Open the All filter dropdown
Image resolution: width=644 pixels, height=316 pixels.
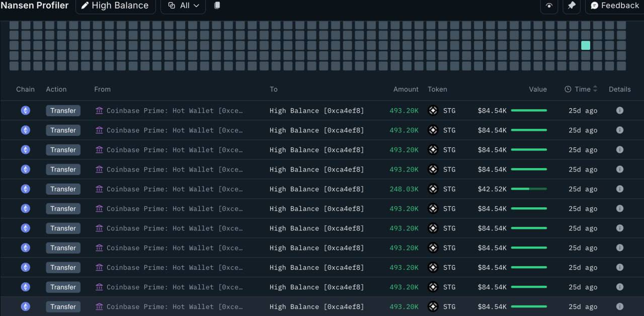point(183,6)
